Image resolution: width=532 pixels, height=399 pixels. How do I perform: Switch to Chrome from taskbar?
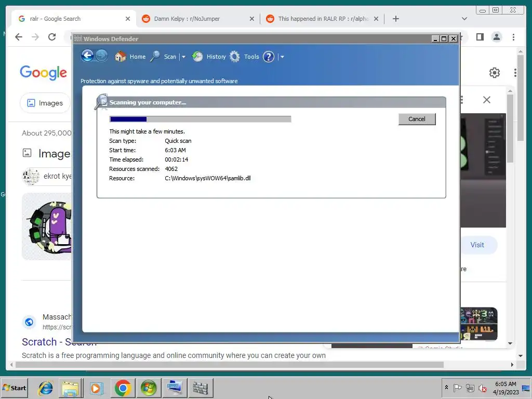click(x=123, y=388)
